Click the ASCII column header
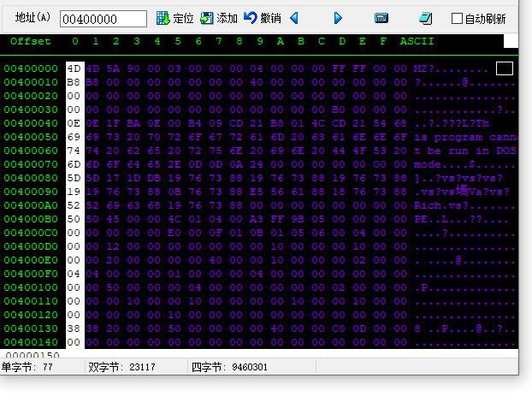This screenshot has height=408, width=532. coord(417,41)
